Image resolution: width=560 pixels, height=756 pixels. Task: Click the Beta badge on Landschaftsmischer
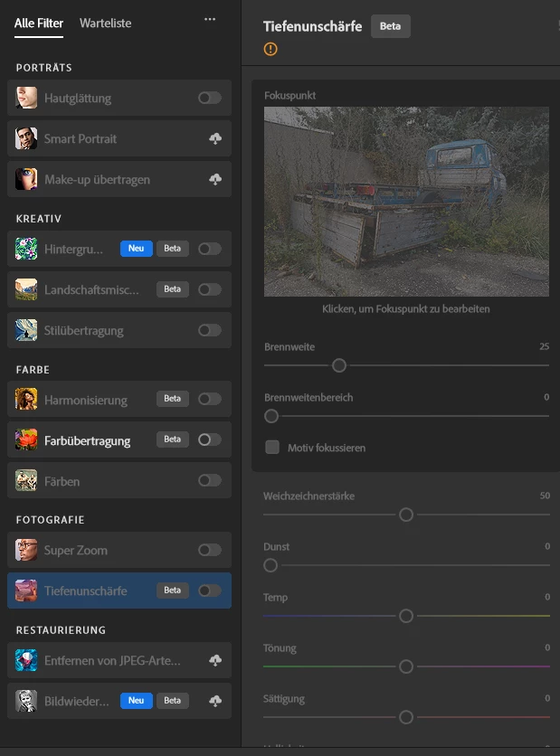[172, 289]
